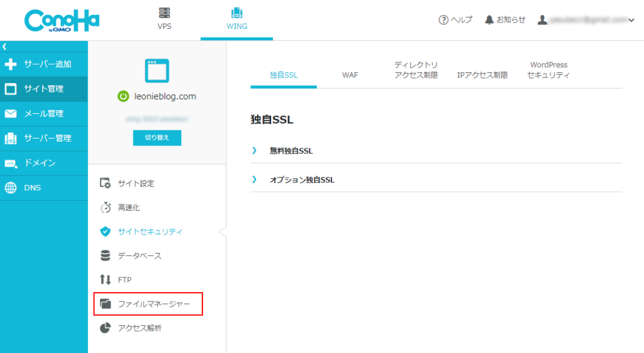
Task: Click the window icon beside サイト管理
Action: (11, 89)
